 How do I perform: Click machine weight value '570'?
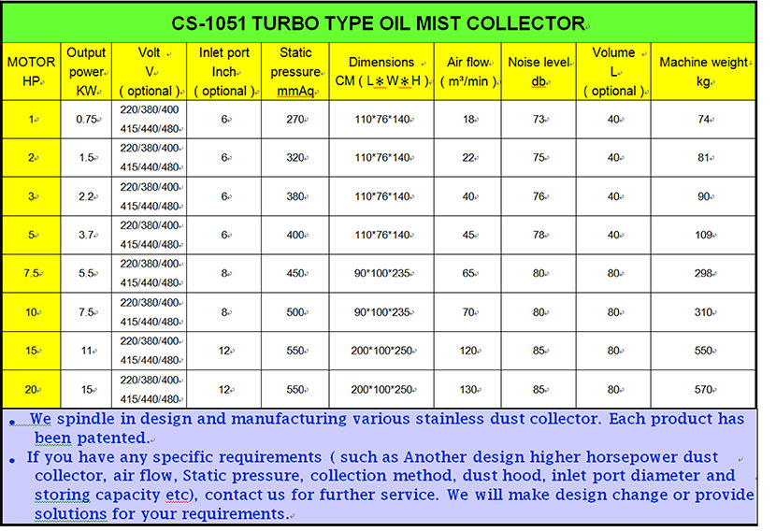(x=704, y=390)
